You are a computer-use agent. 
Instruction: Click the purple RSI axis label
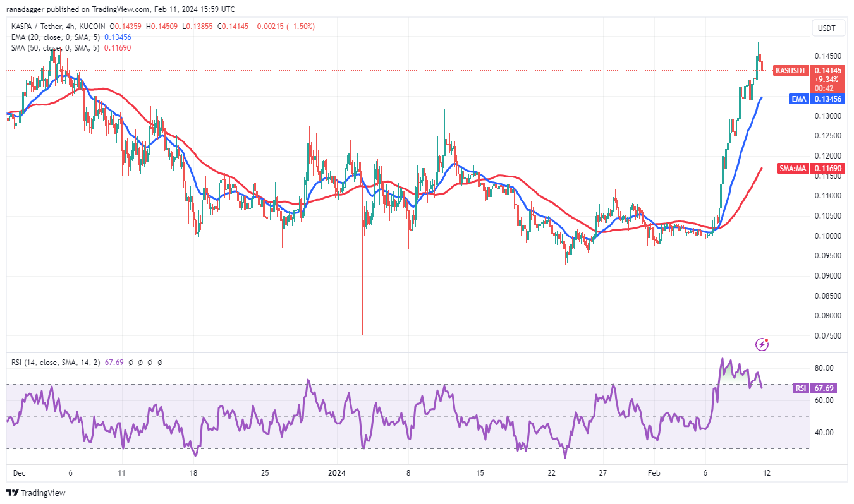800,388
